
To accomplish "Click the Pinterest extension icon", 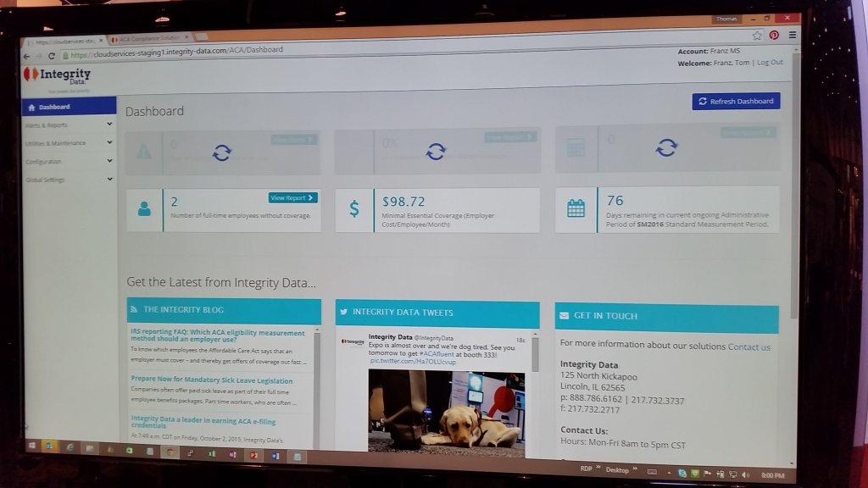I will point(774,36).
